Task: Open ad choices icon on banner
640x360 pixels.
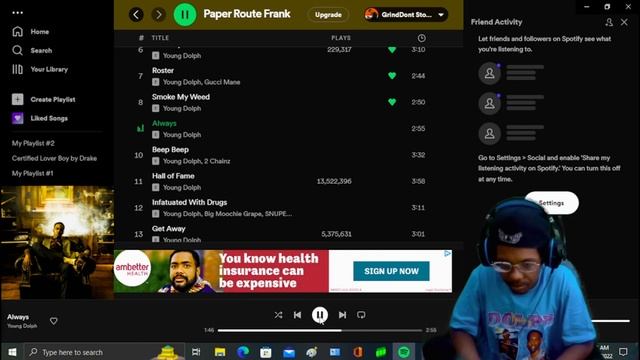Action: (x=447, y=254)
